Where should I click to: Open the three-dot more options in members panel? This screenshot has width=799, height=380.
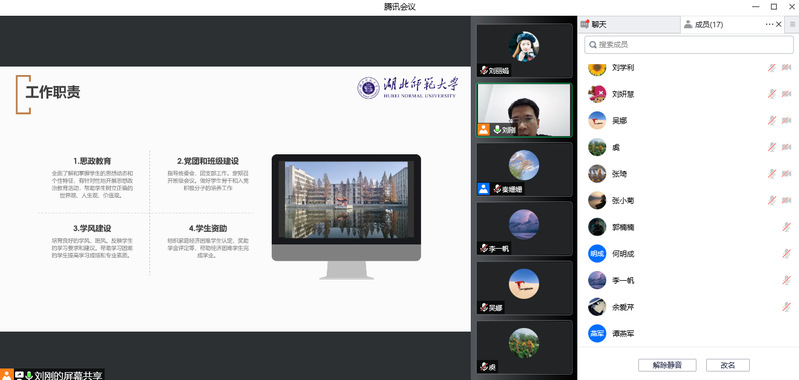click(x=769, y=24)
